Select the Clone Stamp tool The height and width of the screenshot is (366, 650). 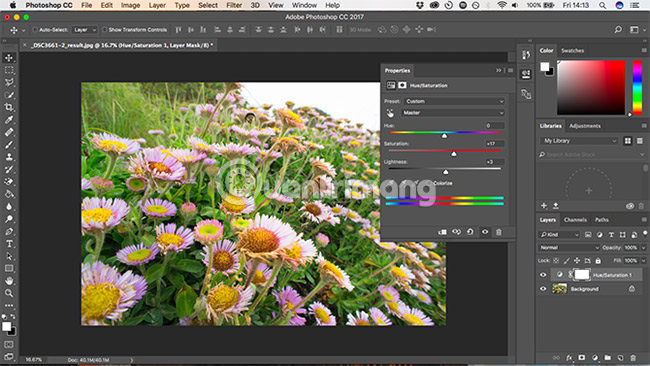[9, 157]
